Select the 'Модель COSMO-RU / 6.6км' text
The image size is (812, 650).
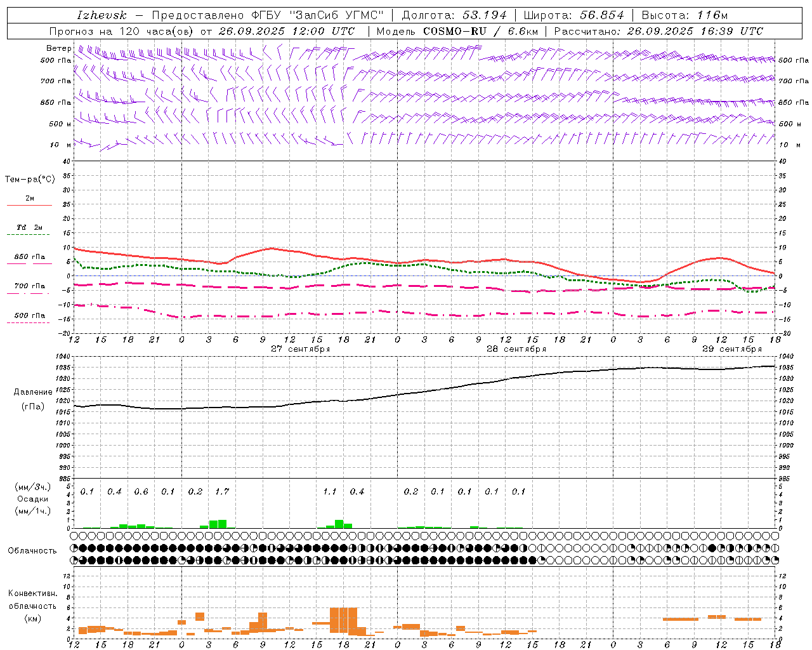click(x=457, y=31)
